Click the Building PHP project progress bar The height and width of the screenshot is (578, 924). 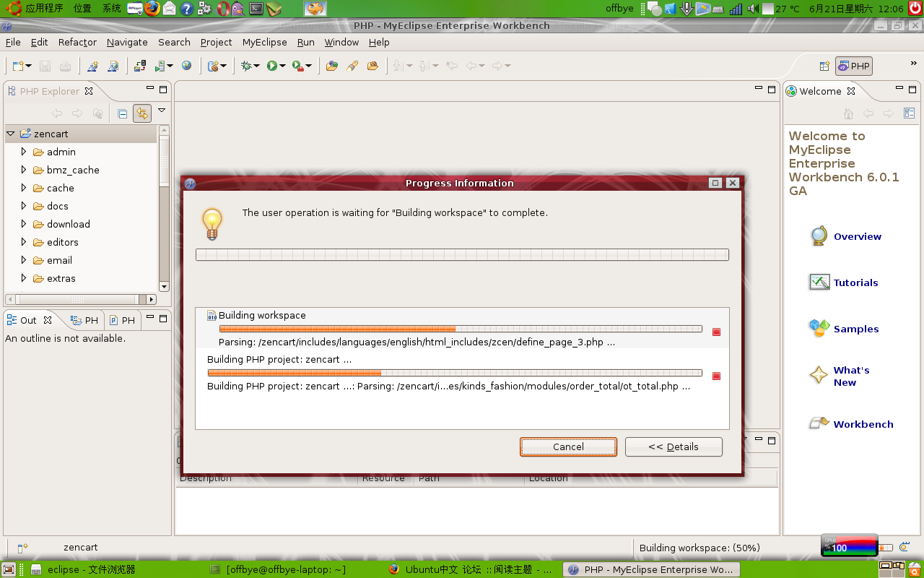point(455,373)
